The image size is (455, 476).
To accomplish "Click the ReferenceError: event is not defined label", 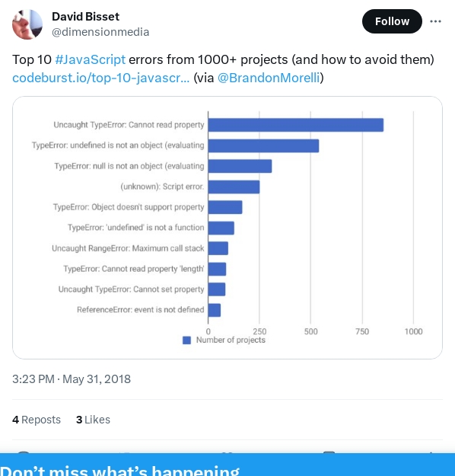I will click(141, 310).
